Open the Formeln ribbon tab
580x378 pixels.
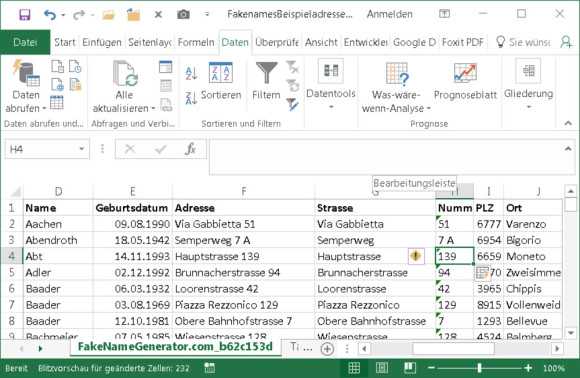coord(196,43)
